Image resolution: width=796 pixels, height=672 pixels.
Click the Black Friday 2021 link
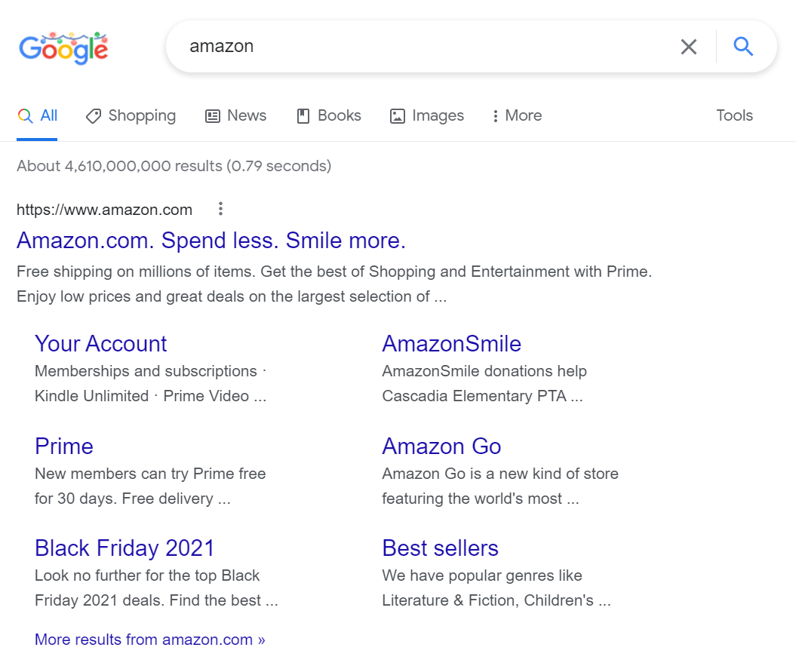click(124, 548)
